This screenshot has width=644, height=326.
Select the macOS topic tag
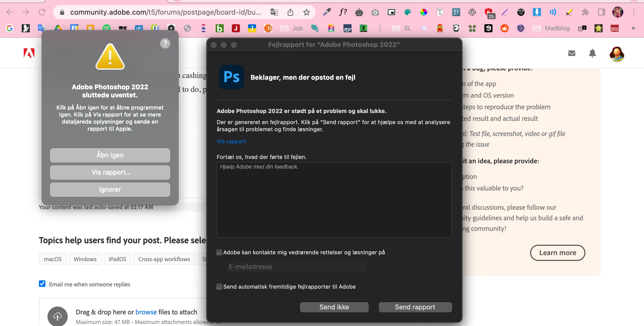53,259
